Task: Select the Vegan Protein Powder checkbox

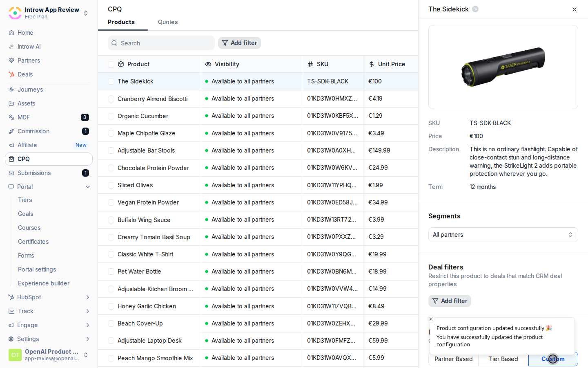Action: point(111,202)
